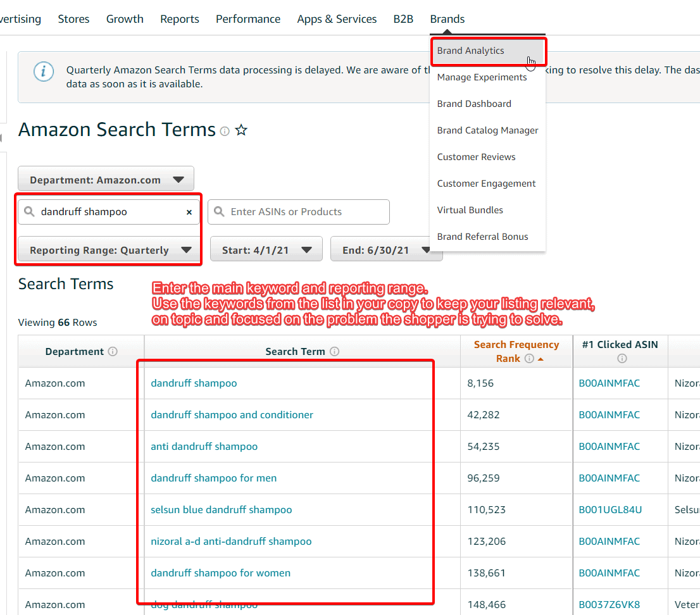This screenshot has height=615, width=700.
Task: Toggle the favorite star next to Amazon Search Terms
Action: click(241, 130)
